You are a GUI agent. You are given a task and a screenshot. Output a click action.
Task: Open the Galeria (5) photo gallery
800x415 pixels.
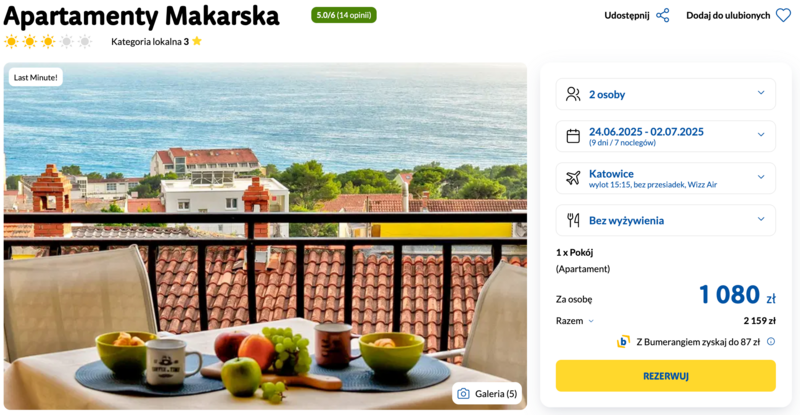tap(487, 394)
